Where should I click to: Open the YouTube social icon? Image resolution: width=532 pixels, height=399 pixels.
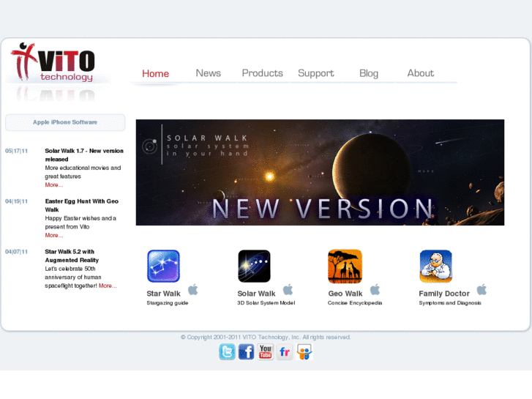click(266, 352)
